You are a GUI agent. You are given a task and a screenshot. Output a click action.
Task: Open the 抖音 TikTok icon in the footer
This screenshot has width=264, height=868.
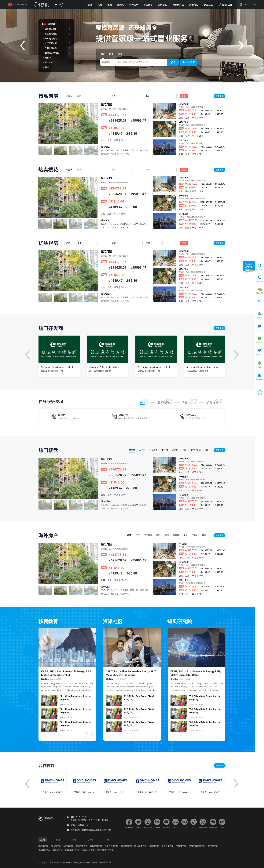(x=194, y=822)
